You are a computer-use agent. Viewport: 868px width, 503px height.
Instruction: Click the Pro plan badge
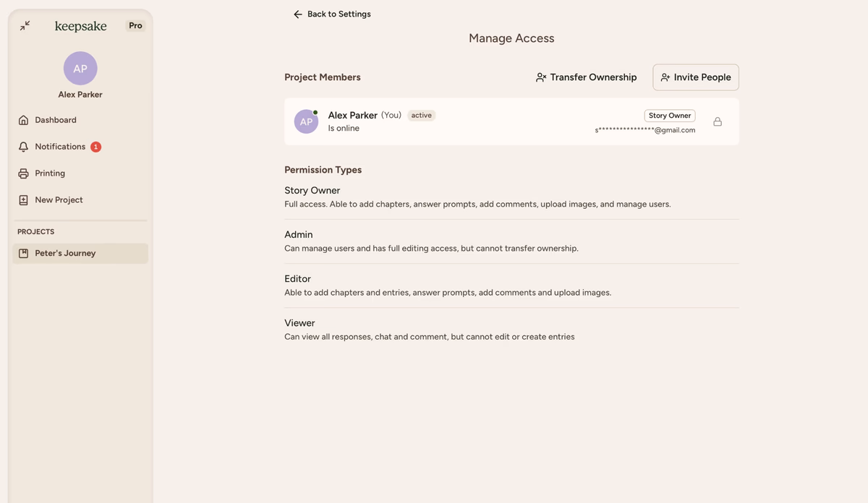[135, 25]
